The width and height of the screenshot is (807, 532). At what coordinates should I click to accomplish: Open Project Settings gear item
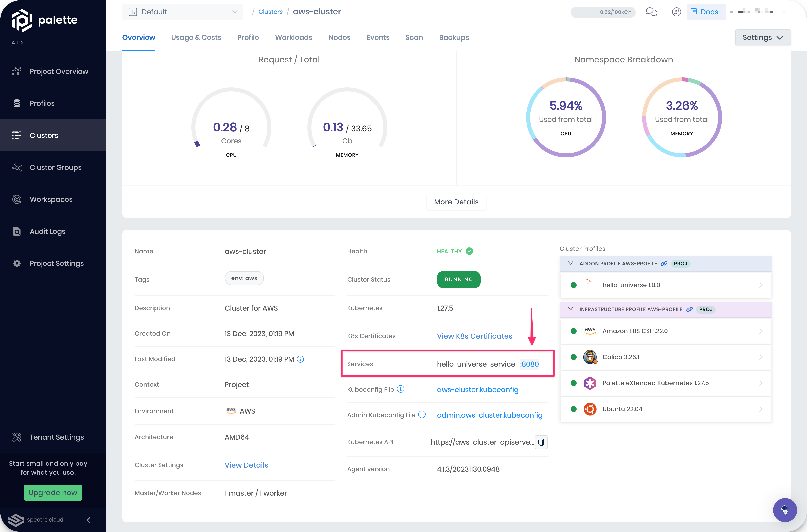pyautogui.click(x=53, y=263)
